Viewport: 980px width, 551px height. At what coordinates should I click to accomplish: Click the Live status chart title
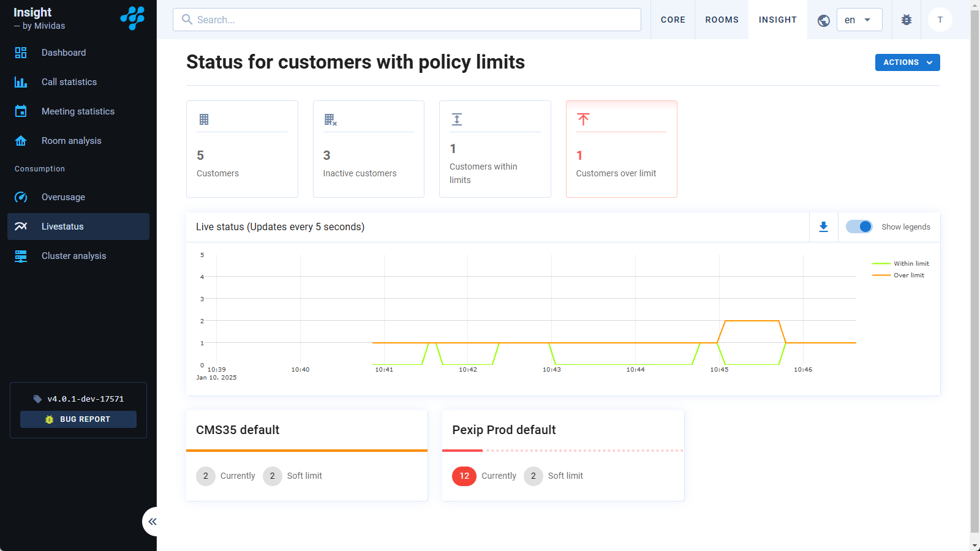tap(280, 227)
